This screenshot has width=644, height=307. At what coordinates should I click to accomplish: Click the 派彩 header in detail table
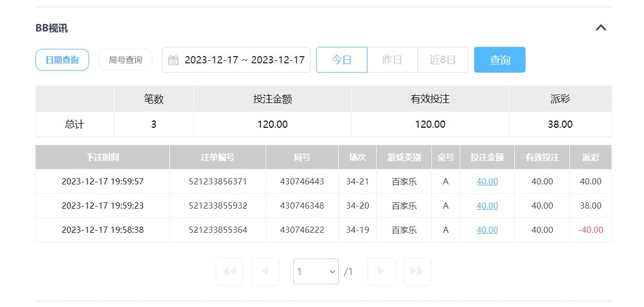[x=590, y=157]
